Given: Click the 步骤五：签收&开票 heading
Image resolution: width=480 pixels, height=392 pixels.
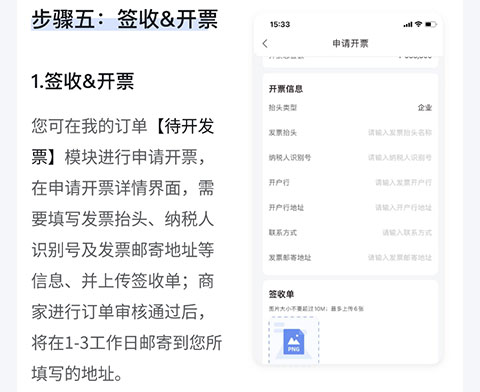Looking at the screenshot, I should [125, 19].
